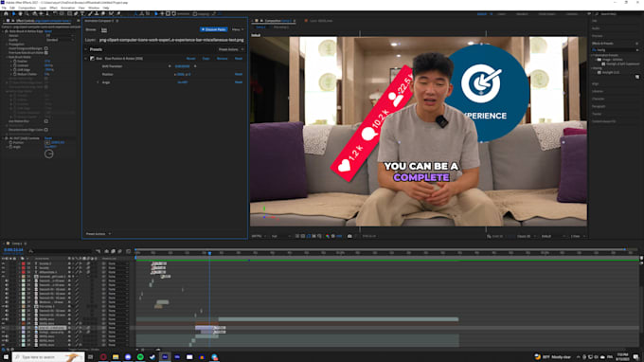Open the viewer magnification ratio dropdown
Viewport: 644px width, 362px height.
coord(259,236)
